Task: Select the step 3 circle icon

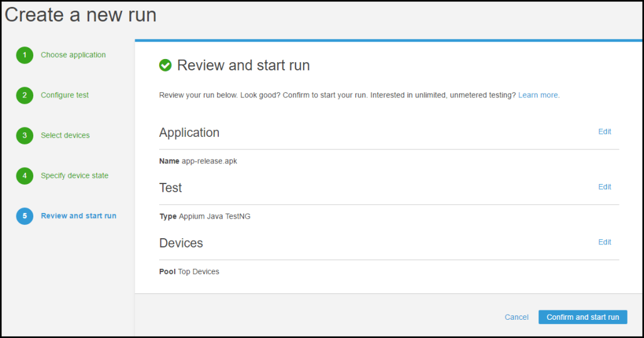Action: [x=25, y=136]
